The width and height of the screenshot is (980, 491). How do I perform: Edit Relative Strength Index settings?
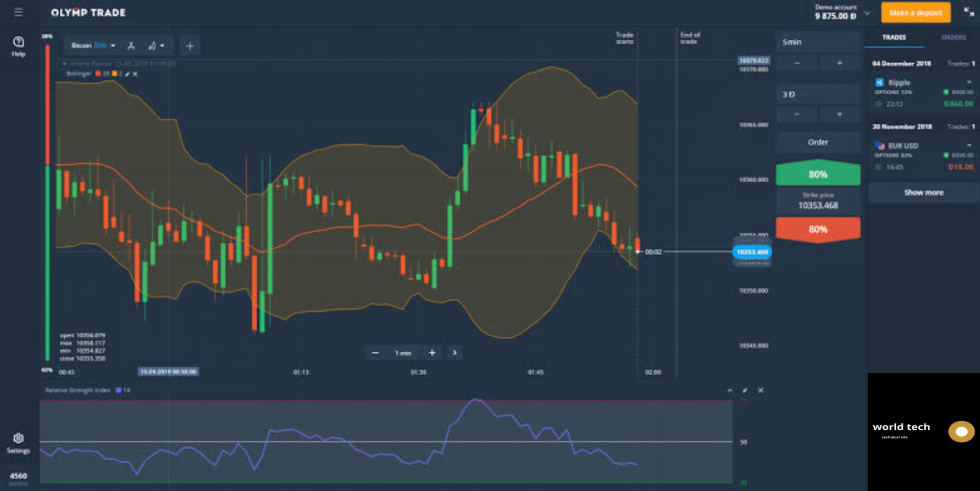(x=745, y=390)
